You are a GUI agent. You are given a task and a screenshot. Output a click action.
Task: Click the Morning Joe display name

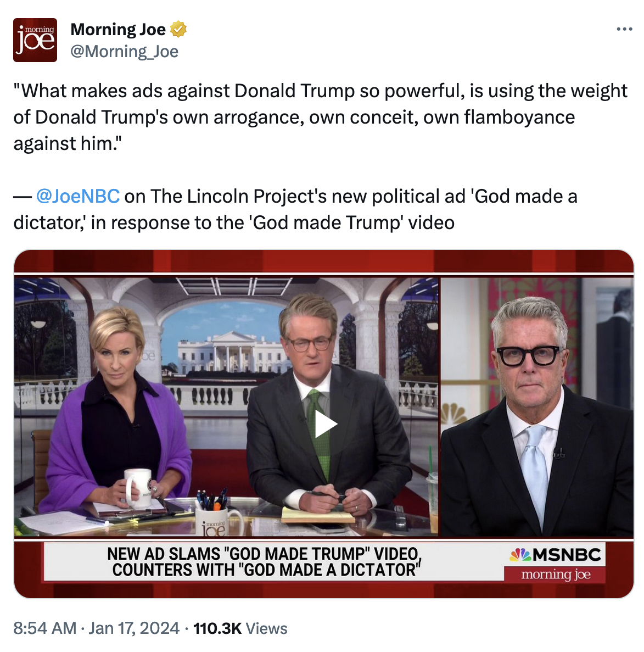coord(118,29)
